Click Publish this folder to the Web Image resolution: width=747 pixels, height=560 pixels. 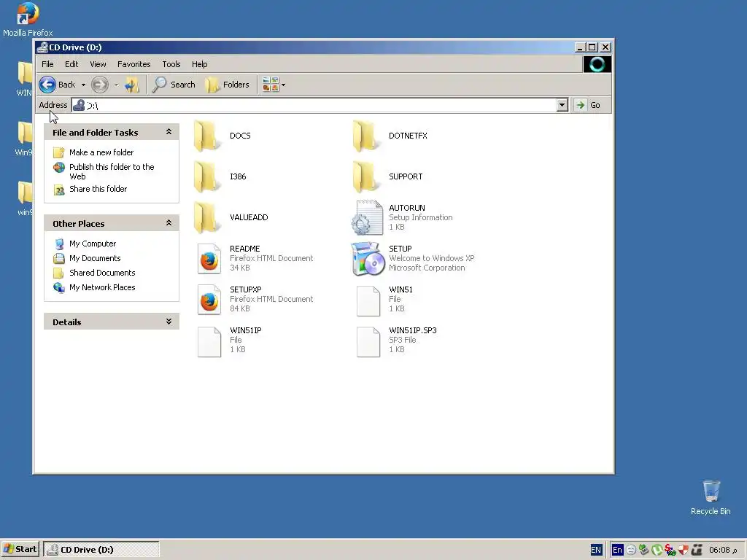click(112, 171)
